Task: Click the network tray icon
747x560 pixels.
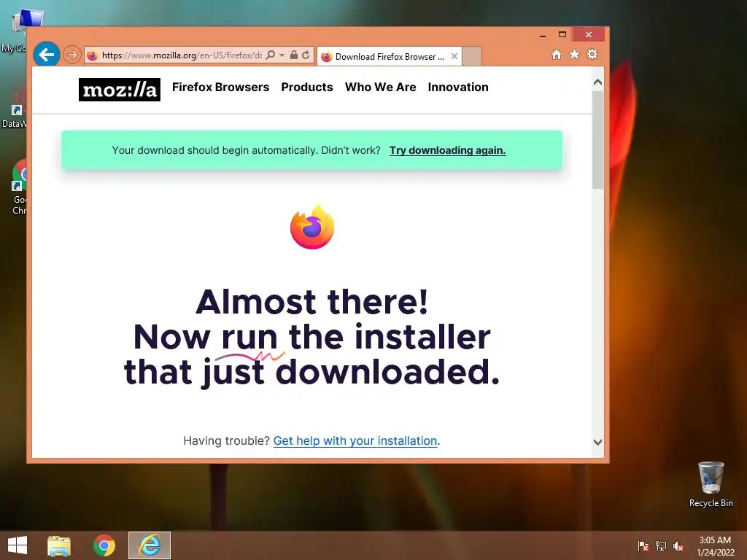Action: coord(661,546)
